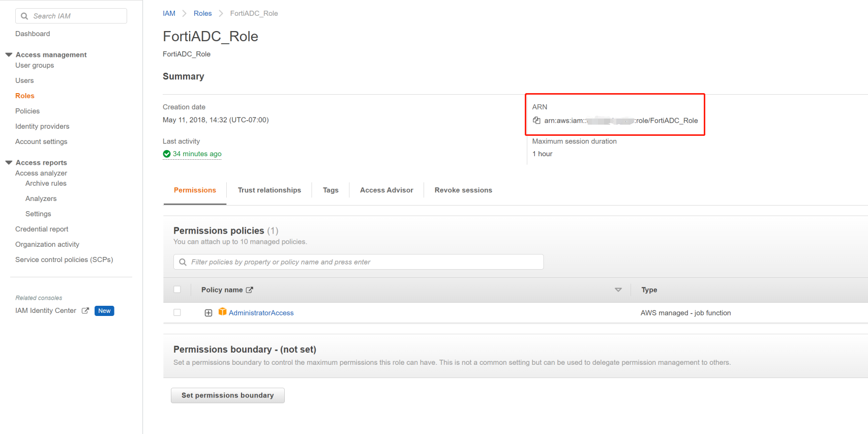Click the external link icon beside Policy name
This screenshot has height=434, width=868.
tap(250, 290)
